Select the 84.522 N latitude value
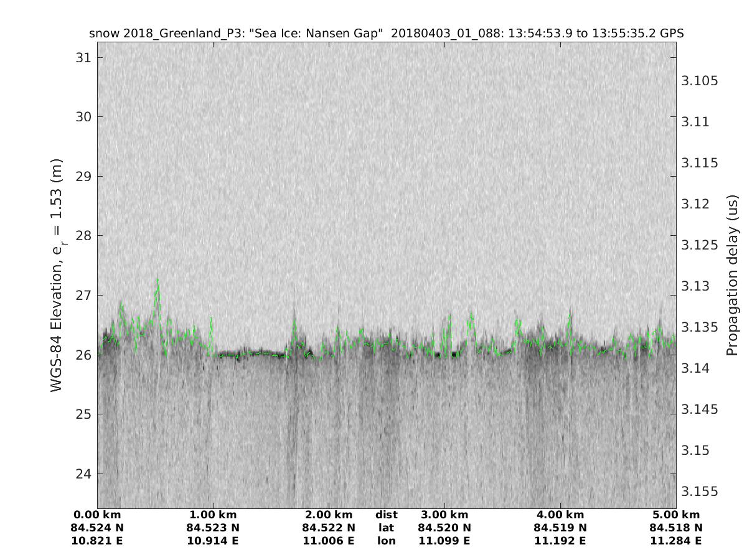 pyautogui.click(x=329, y=528)
